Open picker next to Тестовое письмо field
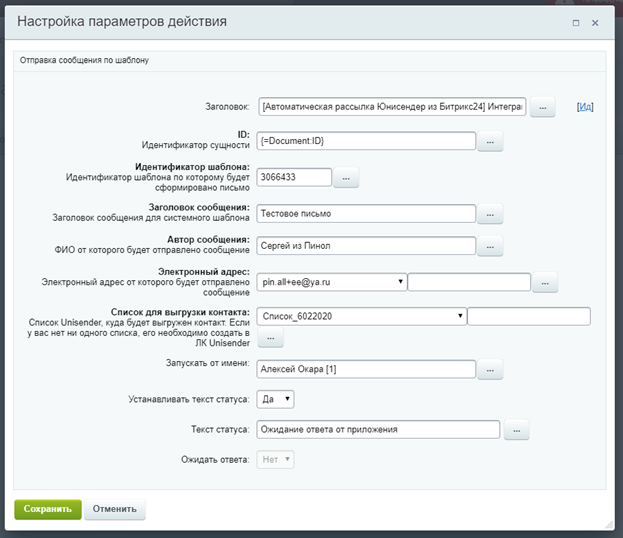 [490, 214]
